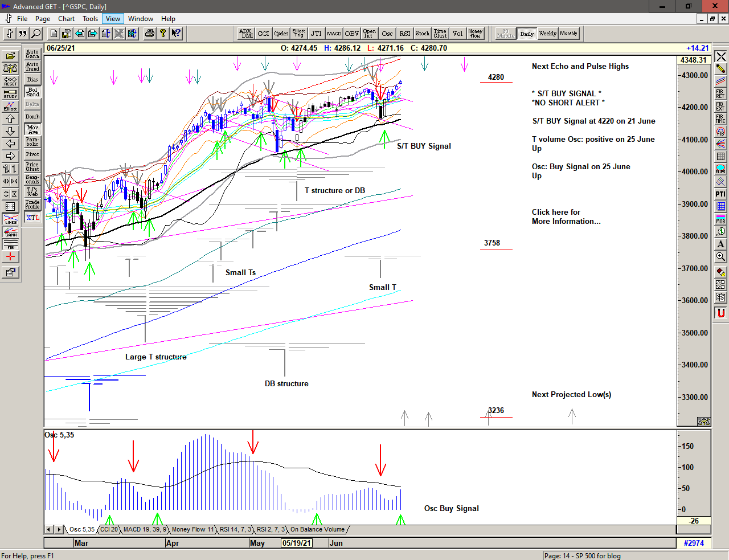Switch to Weekly timeframe
The image size is (729, 560).
(547, 34)
